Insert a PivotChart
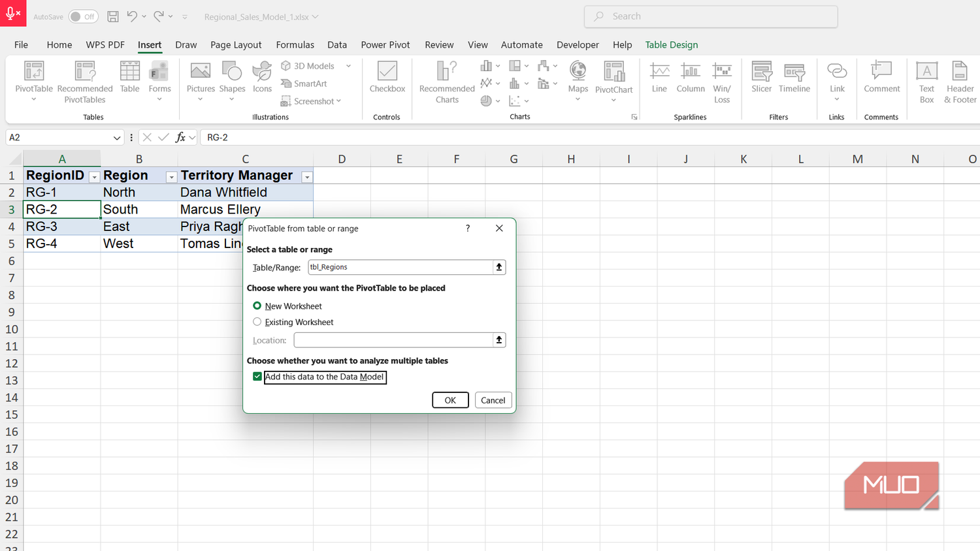980x551 pixels. pos(613,82)
